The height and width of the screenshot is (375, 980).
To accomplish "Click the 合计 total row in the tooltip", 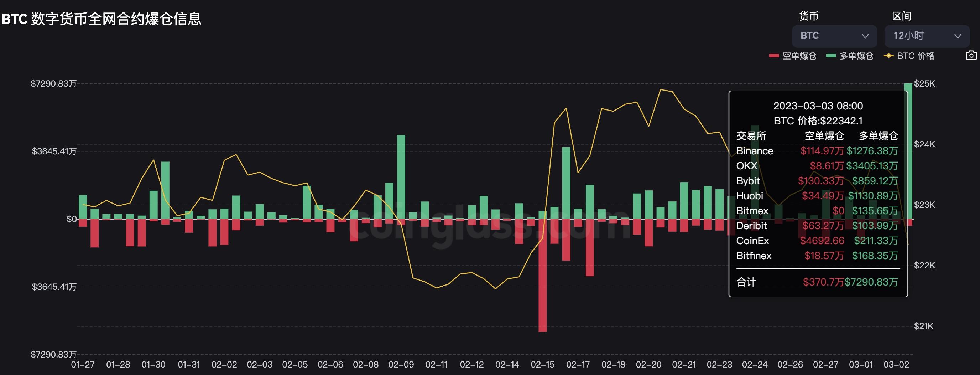I will tap(817, 282).
